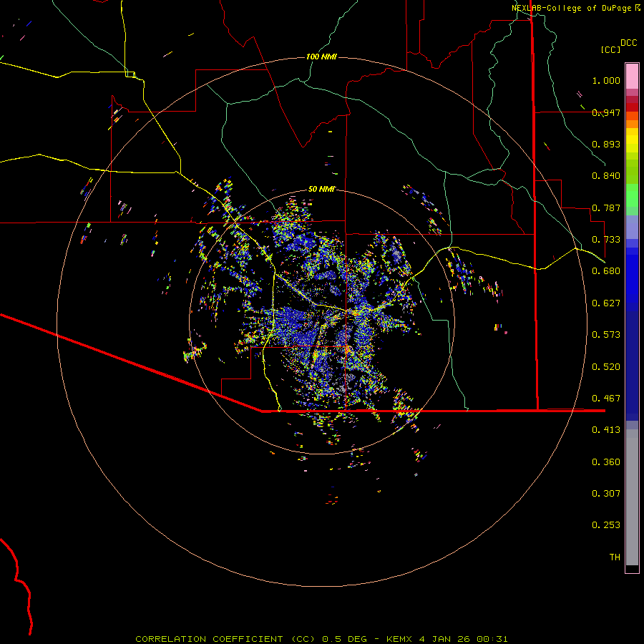Select the 1.000 scale value
The height and width of the screenshot is (644, 644).
[606, 80]
